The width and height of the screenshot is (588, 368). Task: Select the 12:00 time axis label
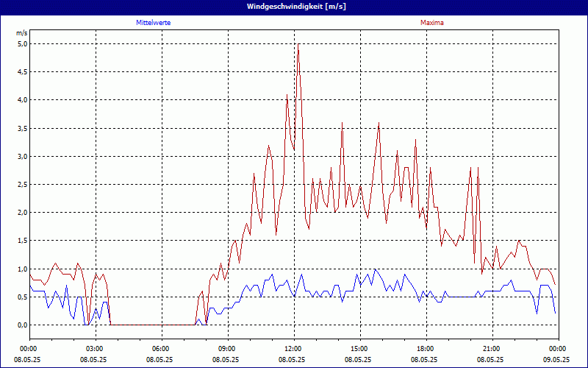click(x=293, y=349)
